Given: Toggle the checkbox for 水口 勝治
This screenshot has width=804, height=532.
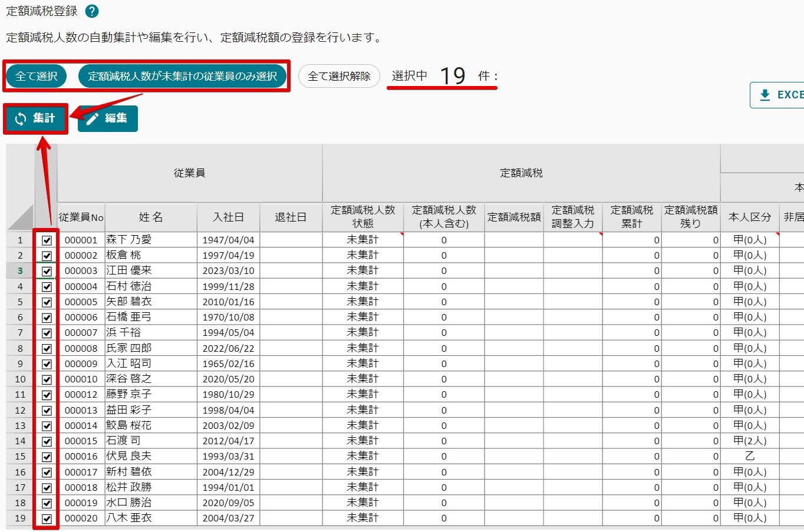Looking at the screenshot, I should click(47, 503).
